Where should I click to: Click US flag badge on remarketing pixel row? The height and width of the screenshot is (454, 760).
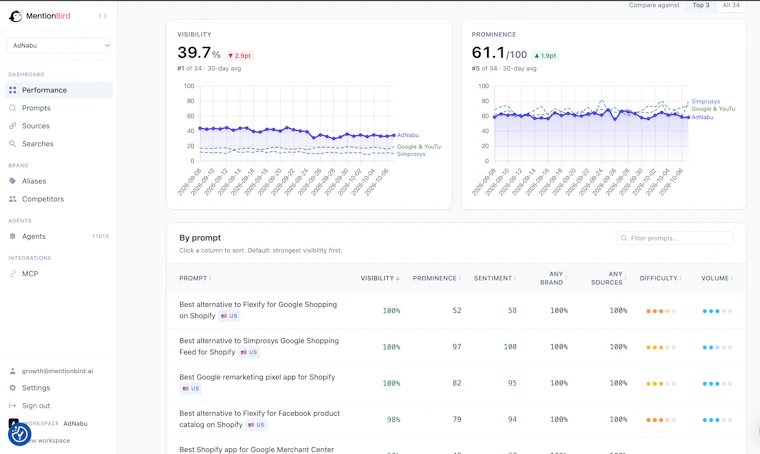click(x=190, y=389)
